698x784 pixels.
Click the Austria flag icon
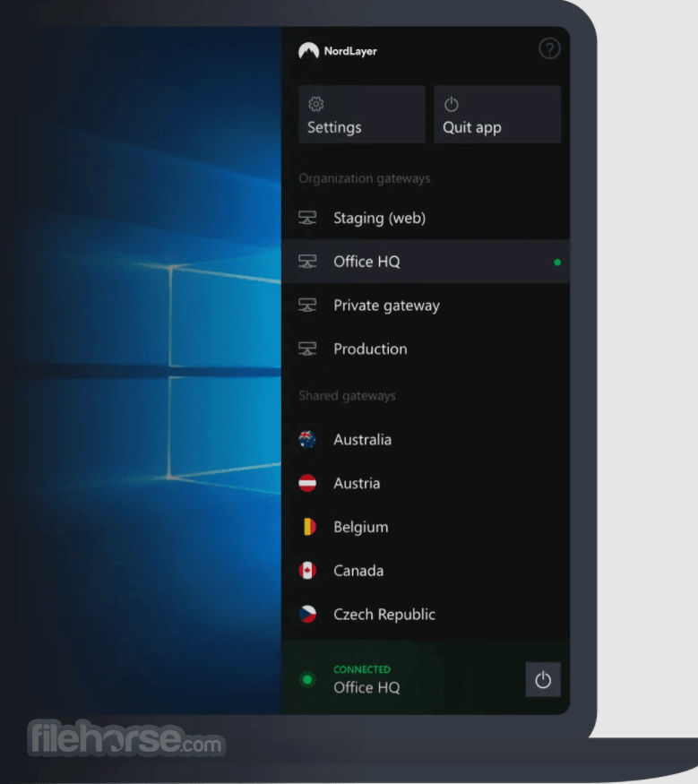[307, 483]
